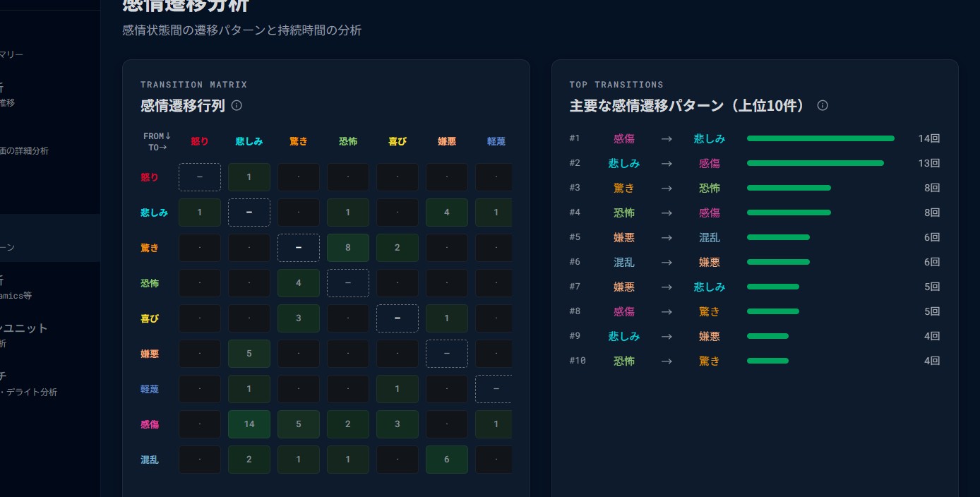The height and width of the screenshot is (497, 980).
Task: Select rank #10 恐怖 → 驚き transition row
Action: [755, 361]
